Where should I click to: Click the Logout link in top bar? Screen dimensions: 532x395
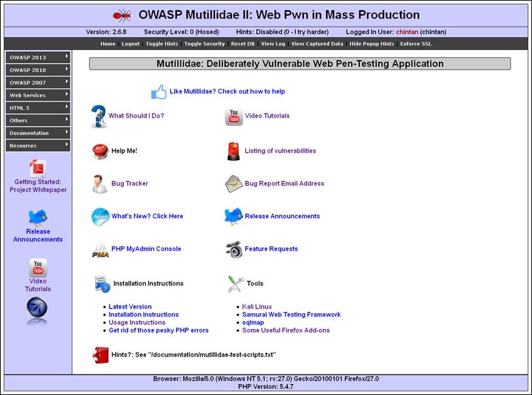(x=130, y=44)
